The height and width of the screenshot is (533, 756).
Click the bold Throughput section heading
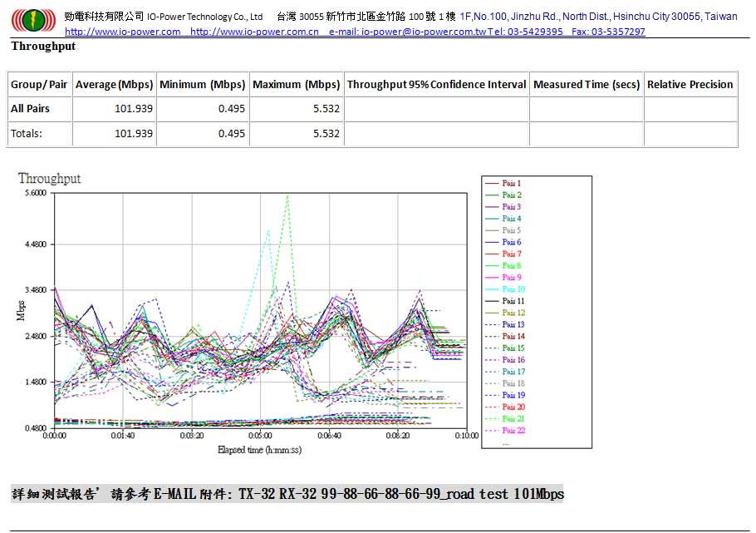[43, 47]
